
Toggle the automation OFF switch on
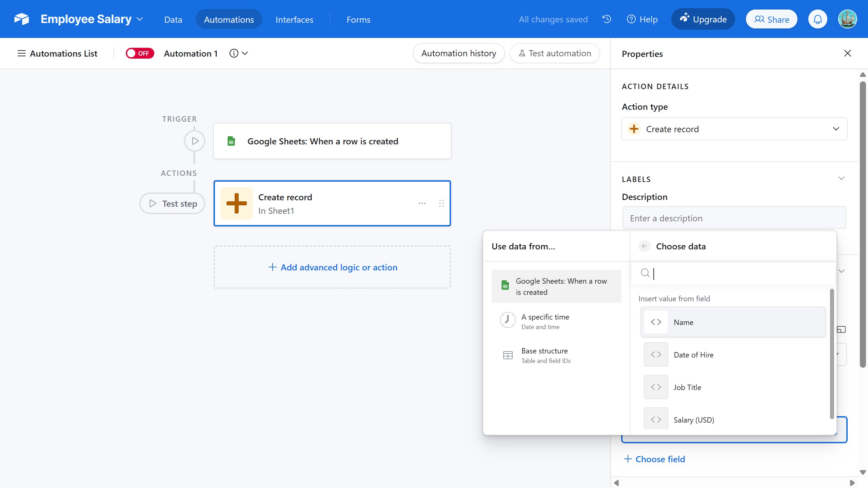coord(140,53)
